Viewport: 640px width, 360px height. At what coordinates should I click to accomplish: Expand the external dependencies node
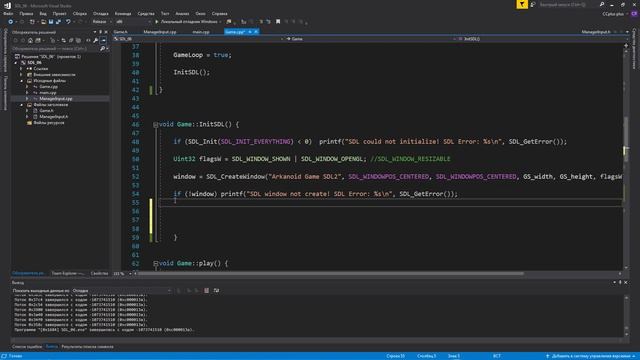(22, 75)
